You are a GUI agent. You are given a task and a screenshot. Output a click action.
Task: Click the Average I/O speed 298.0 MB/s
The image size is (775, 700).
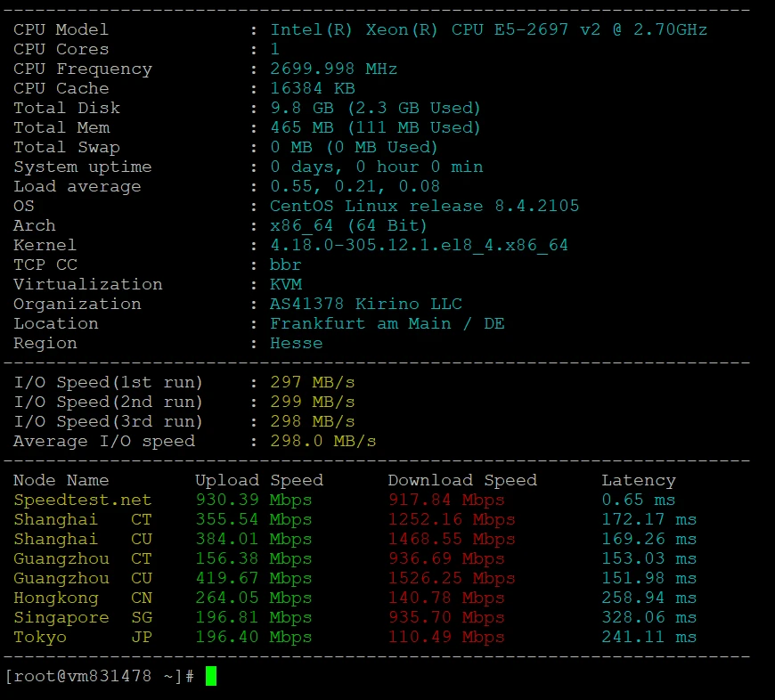pos(323,441)
